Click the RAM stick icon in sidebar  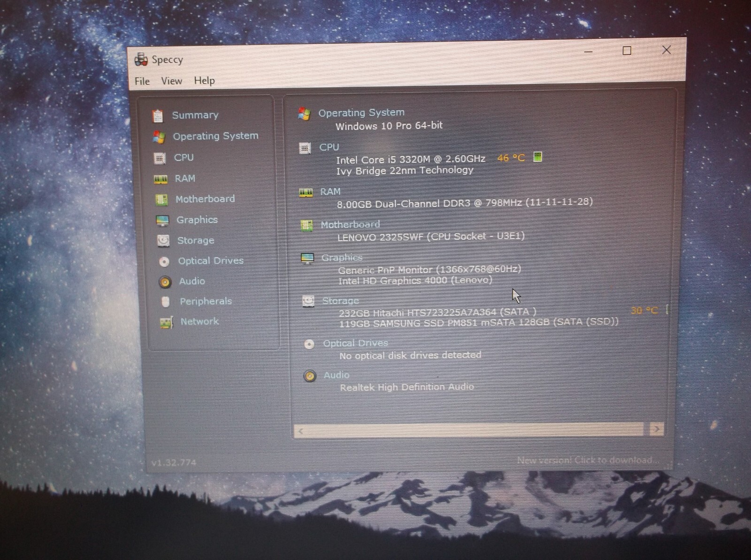(161, 179)
